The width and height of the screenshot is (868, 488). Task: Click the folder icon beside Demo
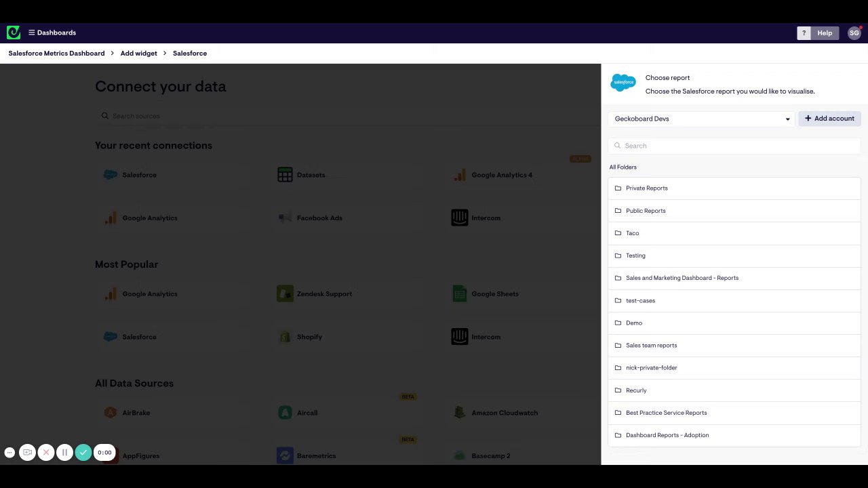tap(618, 323)
